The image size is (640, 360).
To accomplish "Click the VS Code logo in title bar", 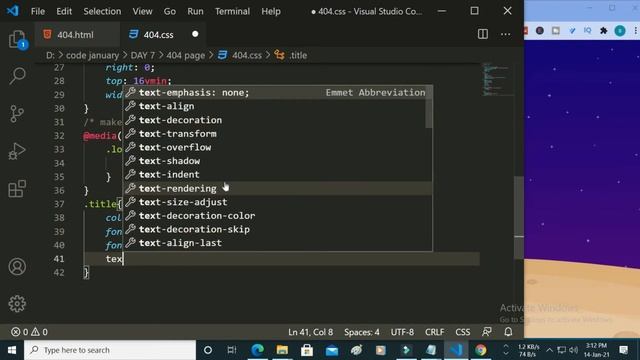I will click(x=13, y=11).
